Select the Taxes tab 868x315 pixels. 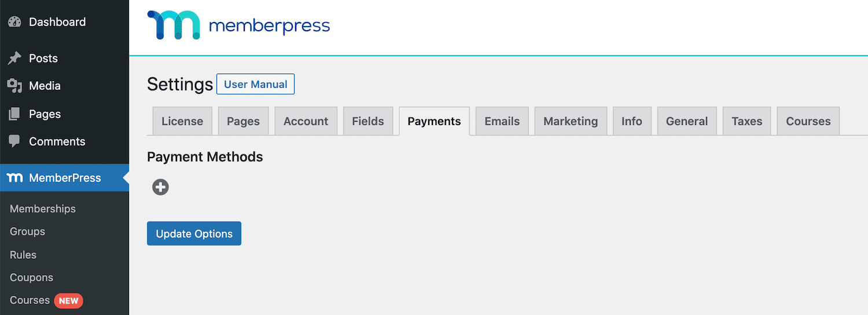[x=746, y=121]
